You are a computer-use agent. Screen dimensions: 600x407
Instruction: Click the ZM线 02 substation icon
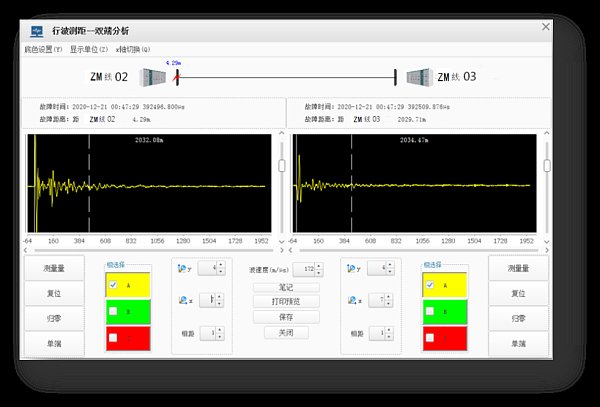153,77
